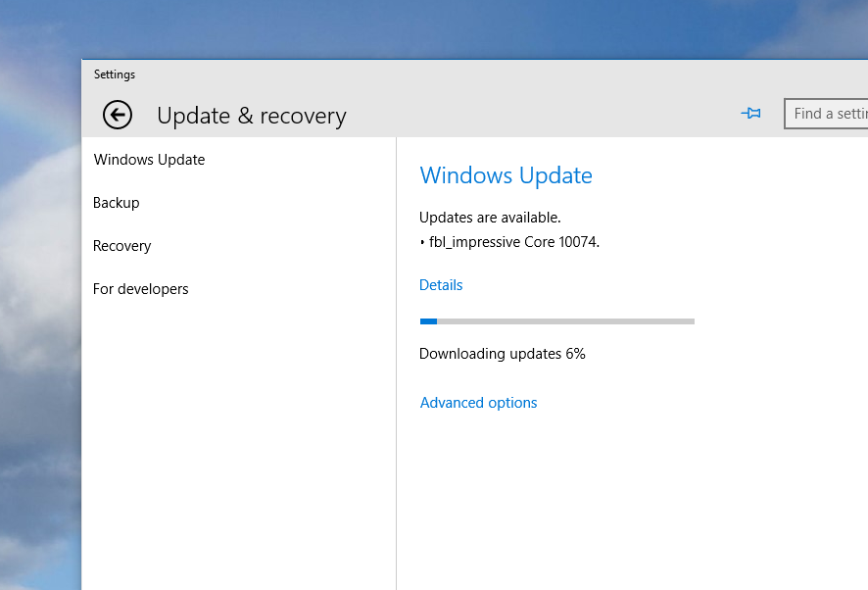Pin Update & recovery with the pin icon
Screen dimensions: 868x590
tap(750, 114)
